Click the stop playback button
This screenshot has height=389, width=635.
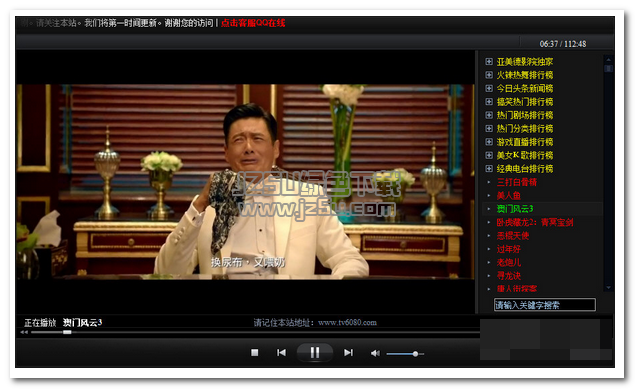(254, 353)
